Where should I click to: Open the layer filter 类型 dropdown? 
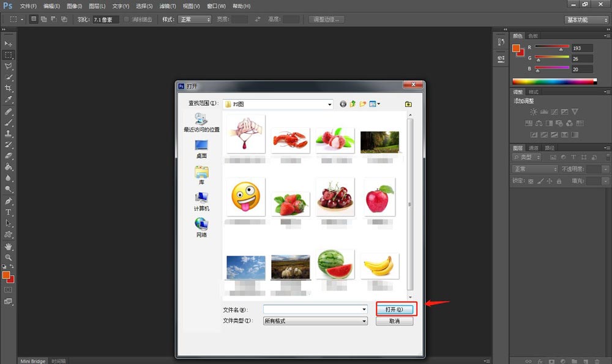click(x=527, y=157)
